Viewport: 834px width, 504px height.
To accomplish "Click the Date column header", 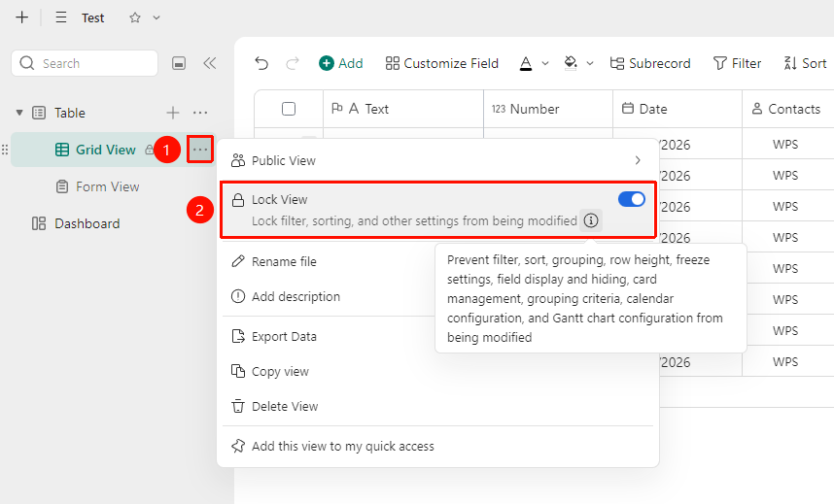I will tap(678, 109).
